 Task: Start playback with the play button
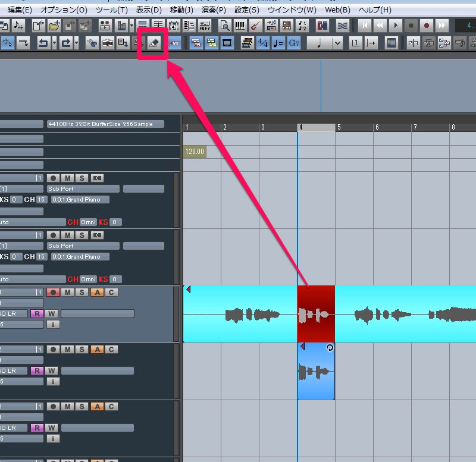tap(396, 26)
